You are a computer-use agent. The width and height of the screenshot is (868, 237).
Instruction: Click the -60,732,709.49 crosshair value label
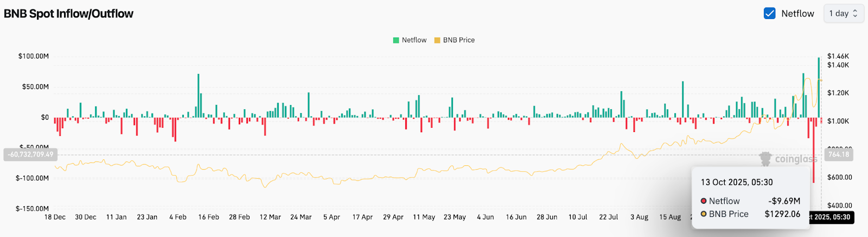pos(30,154)
